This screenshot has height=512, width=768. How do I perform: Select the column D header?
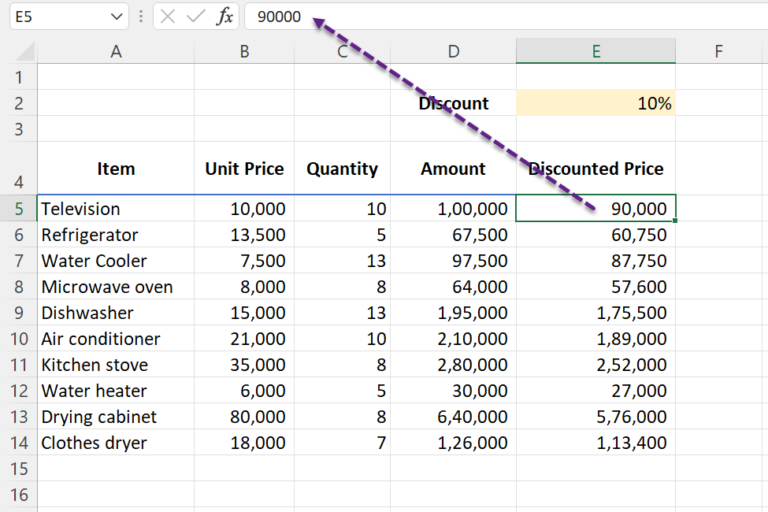(x=454, y=51)
